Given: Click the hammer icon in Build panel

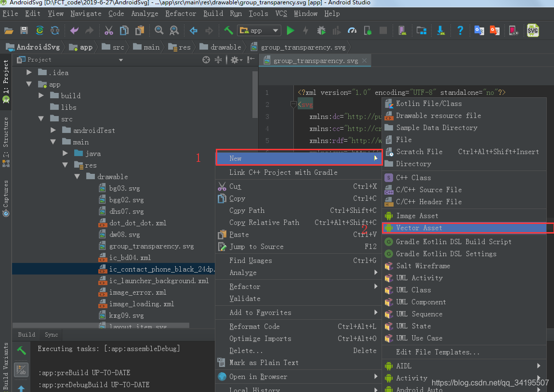Looking at the screenshot, I should (x=21, y=350).
